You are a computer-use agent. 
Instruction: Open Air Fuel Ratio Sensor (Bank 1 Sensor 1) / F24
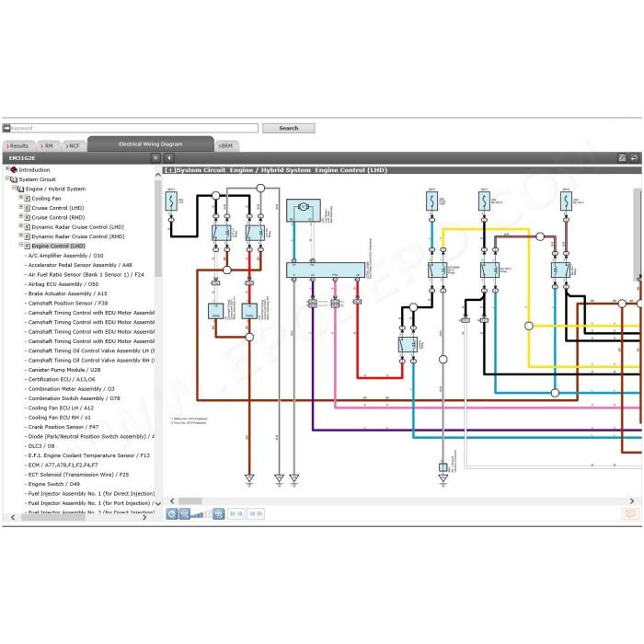[x=86, y=274]
